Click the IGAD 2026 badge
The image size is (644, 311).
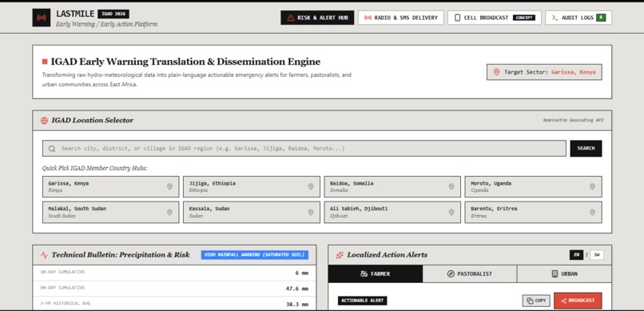[x=113, y=14]
